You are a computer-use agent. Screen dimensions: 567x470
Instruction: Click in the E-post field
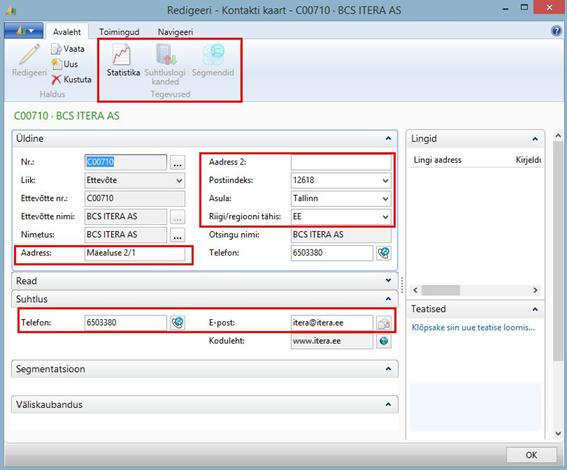[332, 322]
